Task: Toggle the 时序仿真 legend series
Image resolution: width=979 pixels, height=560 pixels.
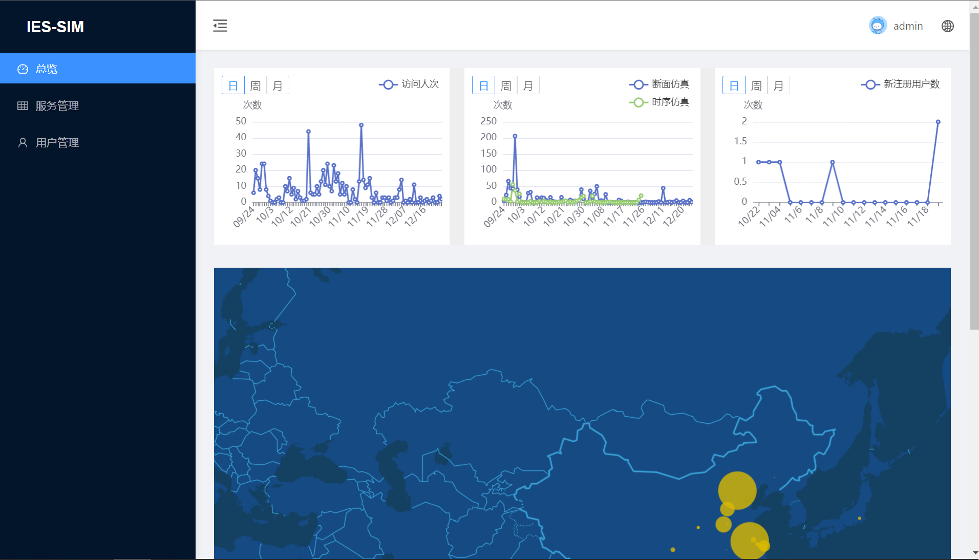Action: click(x=659, y=102)
